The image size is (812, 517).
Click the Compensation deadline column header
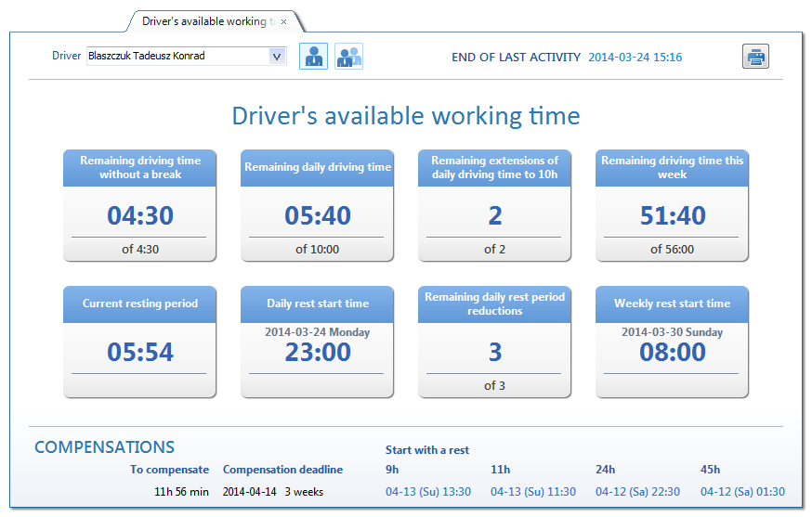tap(282, 470)
